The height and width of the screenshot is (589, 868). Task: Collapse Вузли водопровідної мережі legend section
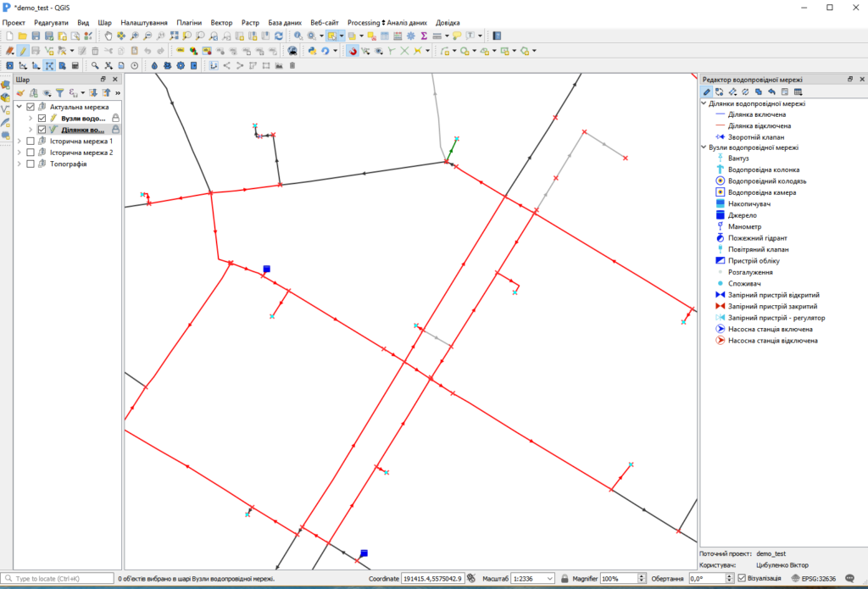704,147
